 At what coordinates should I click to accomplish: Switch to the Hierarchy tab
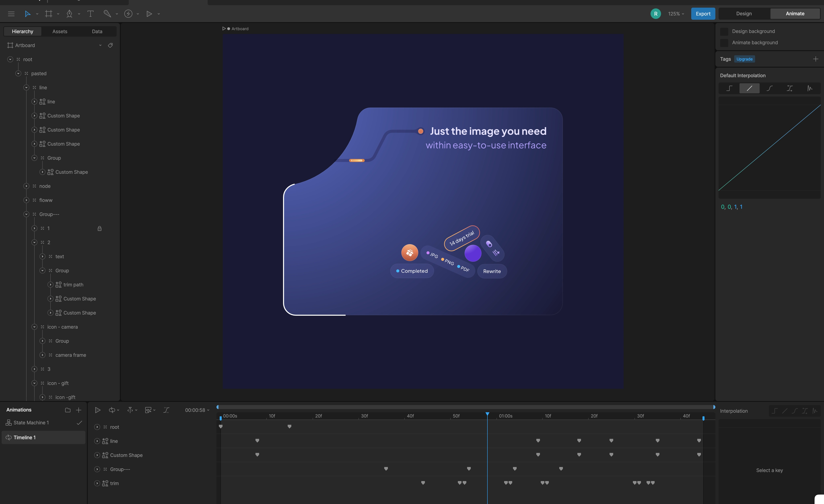[x=22, y=31]
